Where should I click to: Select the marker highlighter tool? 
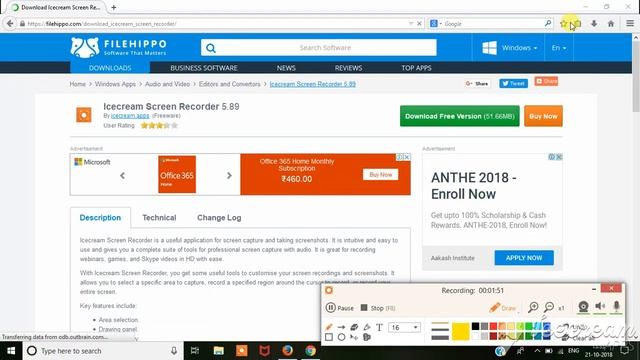(x=367, y=327)
